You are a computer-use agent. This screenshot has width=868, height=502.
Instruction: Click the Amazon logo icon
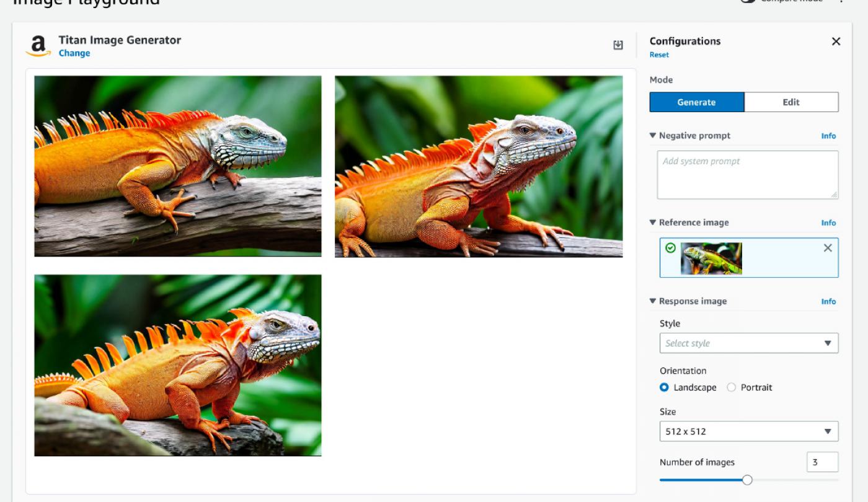pyautogui.click(x=38, y=46)
